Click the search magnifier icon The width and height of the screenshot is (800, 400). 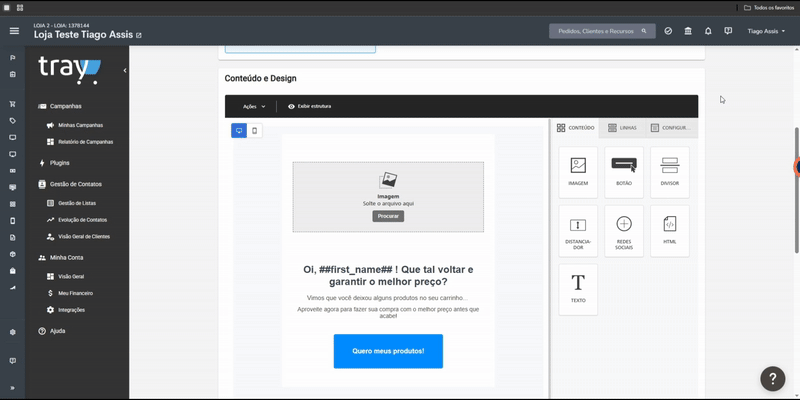[644, 31]
